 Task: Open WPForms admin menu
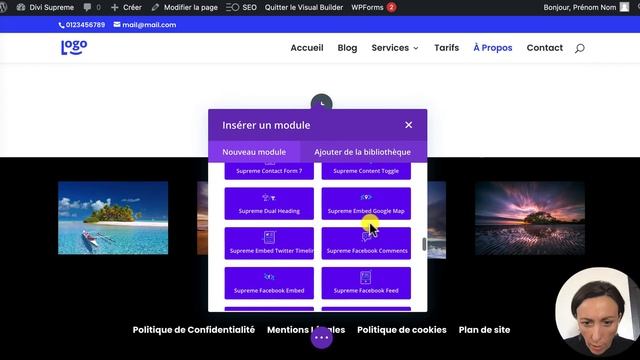tap(367, 7)
